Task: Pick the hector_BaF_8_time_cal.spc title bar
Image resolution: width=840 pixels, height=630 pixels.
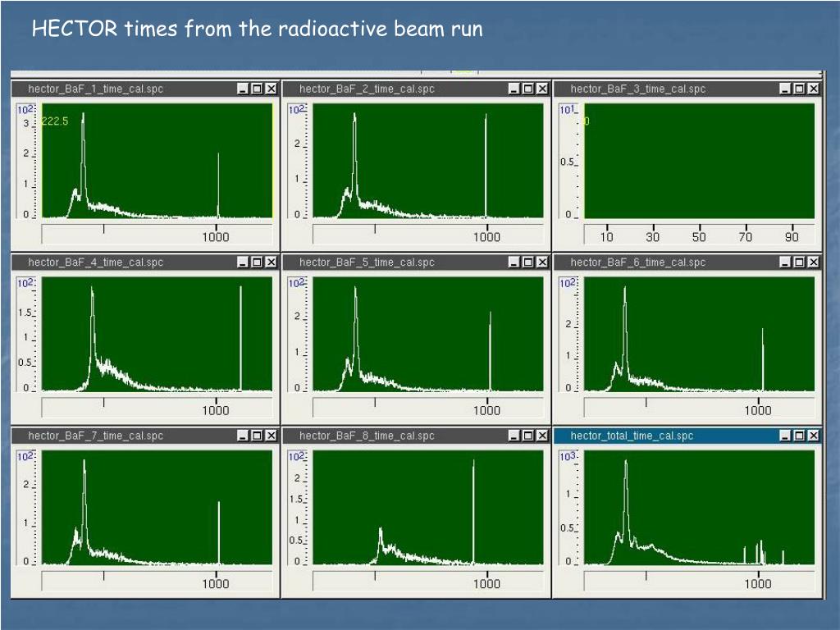Action: (x=416, y=436)
